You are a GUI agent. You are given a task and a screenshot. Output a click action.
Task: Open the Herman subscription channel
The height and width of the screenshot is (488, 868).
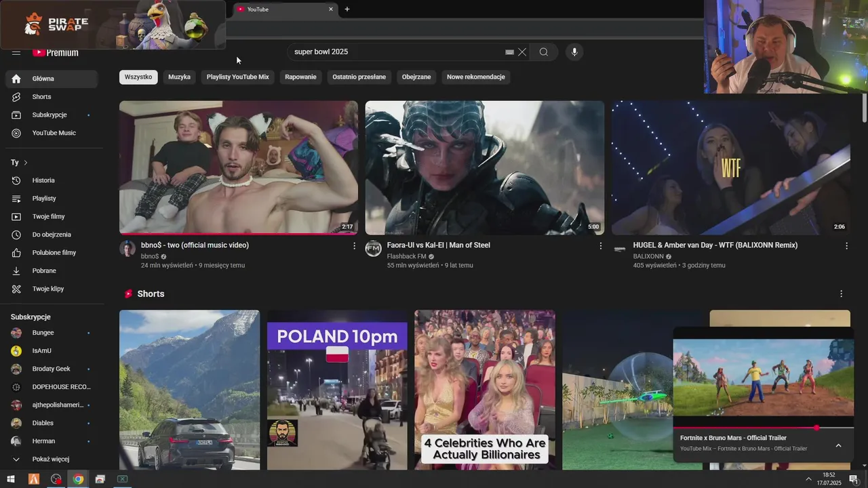52,441
